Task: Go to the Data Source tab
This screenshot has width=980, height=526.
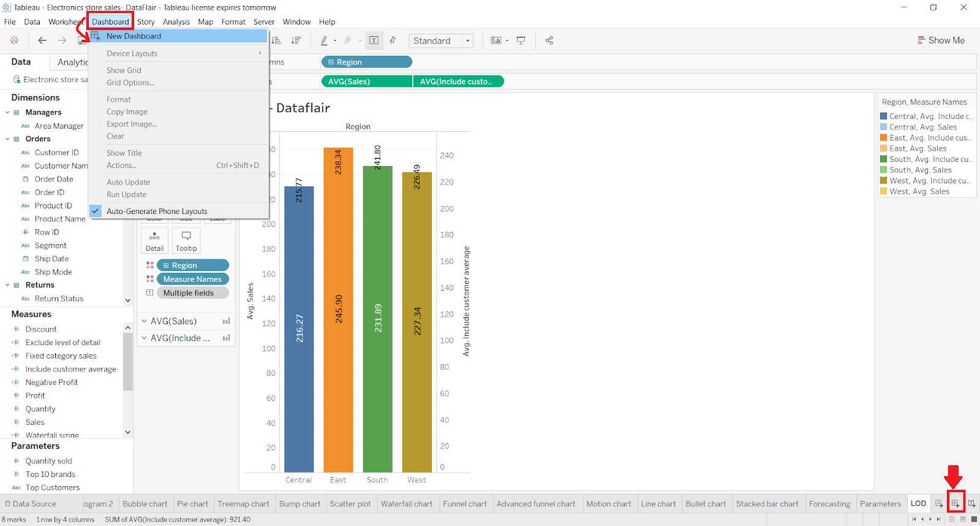Action: (x=34, y=504)
